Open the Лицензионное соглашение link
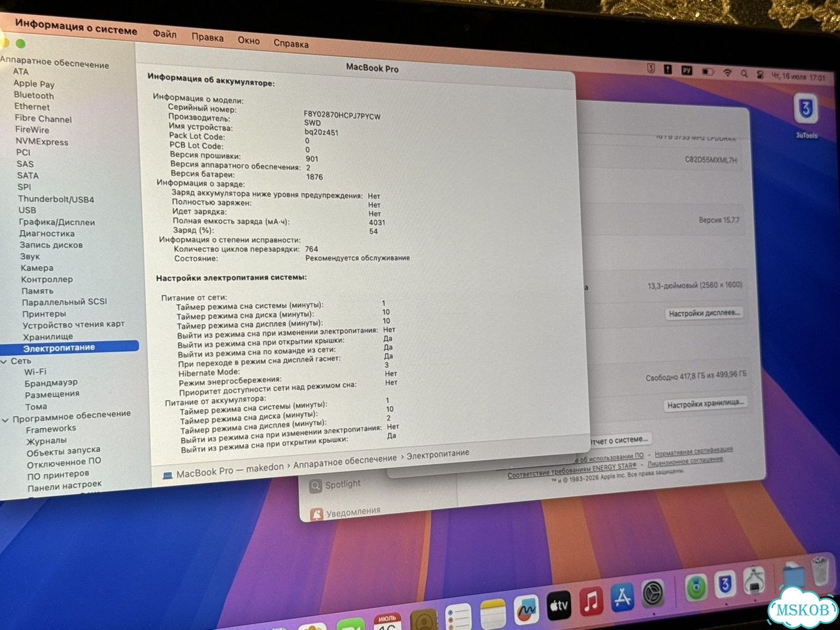The width and height of the screenshot is (840, 630). coord(685,461)
